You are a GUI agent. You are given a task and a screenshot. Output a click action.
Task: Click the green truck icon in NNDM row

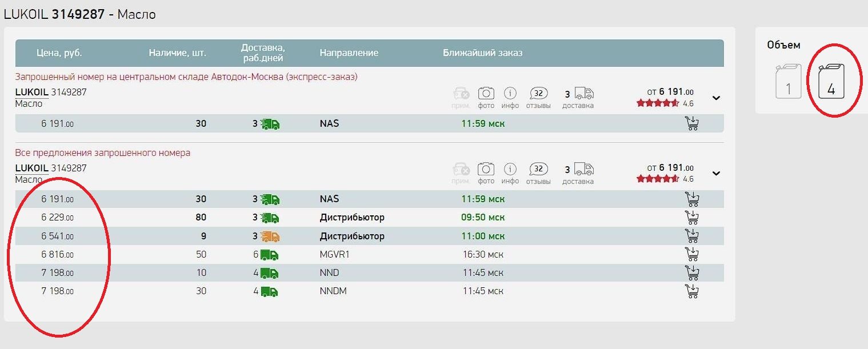tap(270, 291)
